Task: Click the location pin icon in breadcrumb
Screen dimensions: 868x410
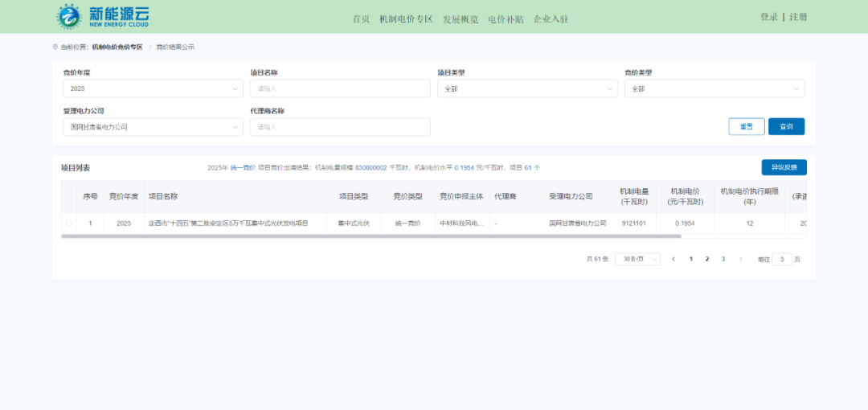Action: point(55,47)
